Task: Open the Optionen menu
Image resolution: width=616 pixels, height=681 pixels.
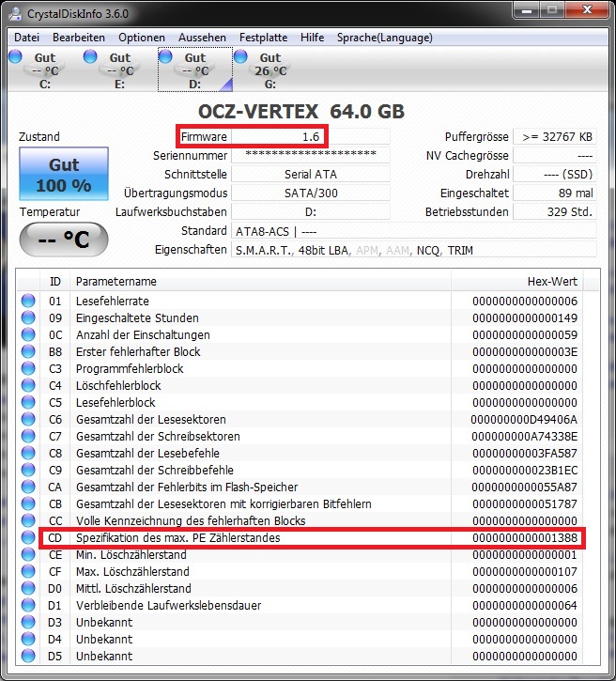Action: pos(142,38)
